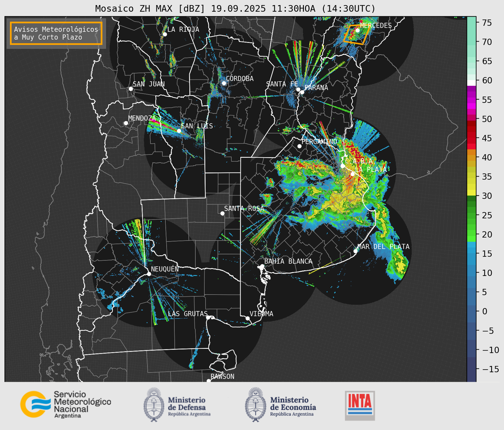Viewport: 504px width, 430px height.
Task: Click the San Juan city marker
Action: (x=131, y=89)
